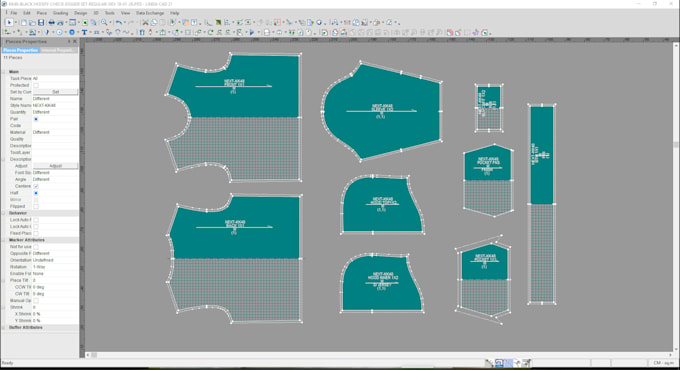Toggle the Manual Dz checkbox
This screenshot has width=680, height=370.
tap(36, 301)
